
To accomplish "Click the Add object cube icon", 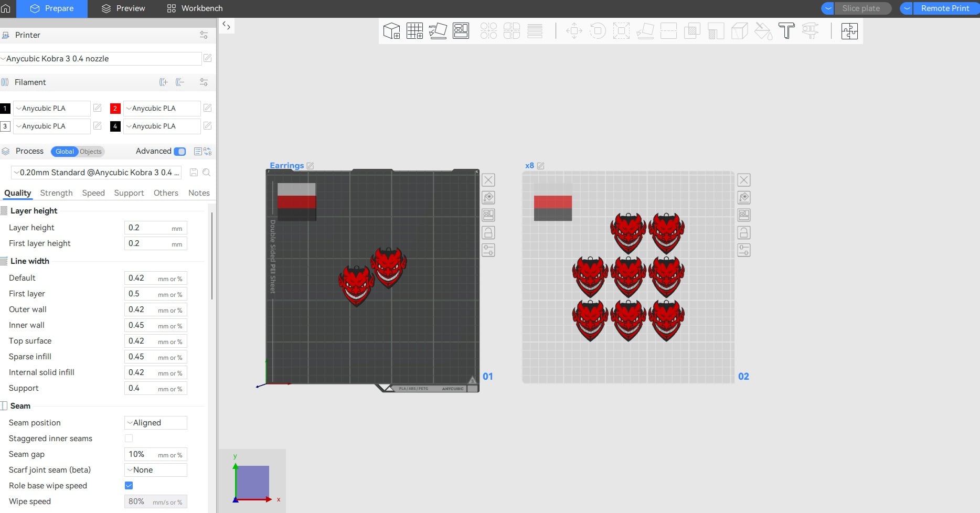I will coord(391,31).
